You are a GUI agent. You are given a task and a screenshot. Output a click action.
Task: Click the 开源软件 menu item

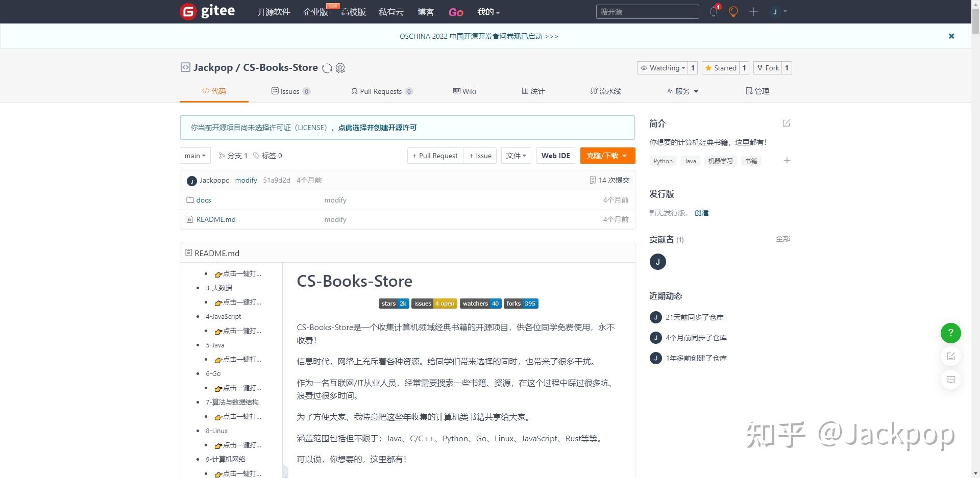point(274,12)
